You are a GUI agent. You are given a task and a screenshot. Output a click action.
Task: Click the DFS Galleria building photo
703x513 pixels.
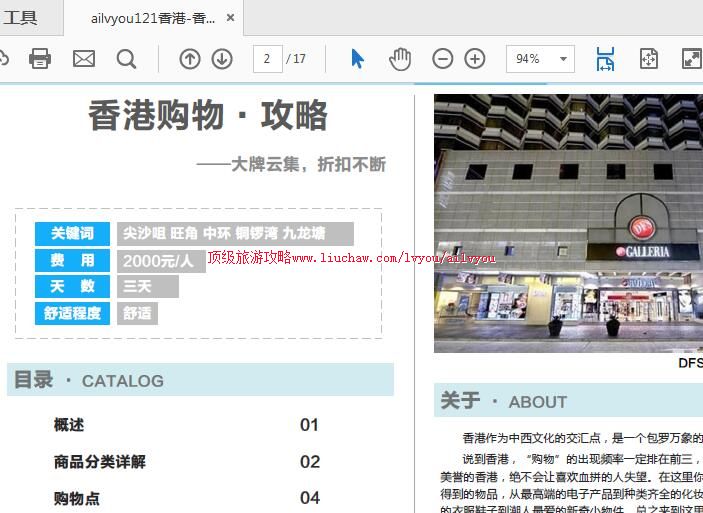(568, 223)
